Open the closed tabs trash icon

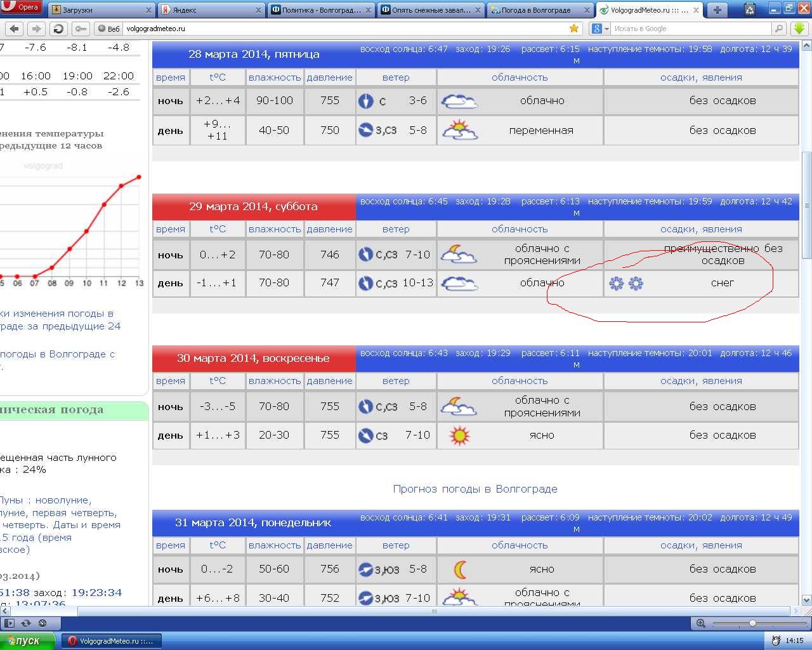[x=750, y=9]
